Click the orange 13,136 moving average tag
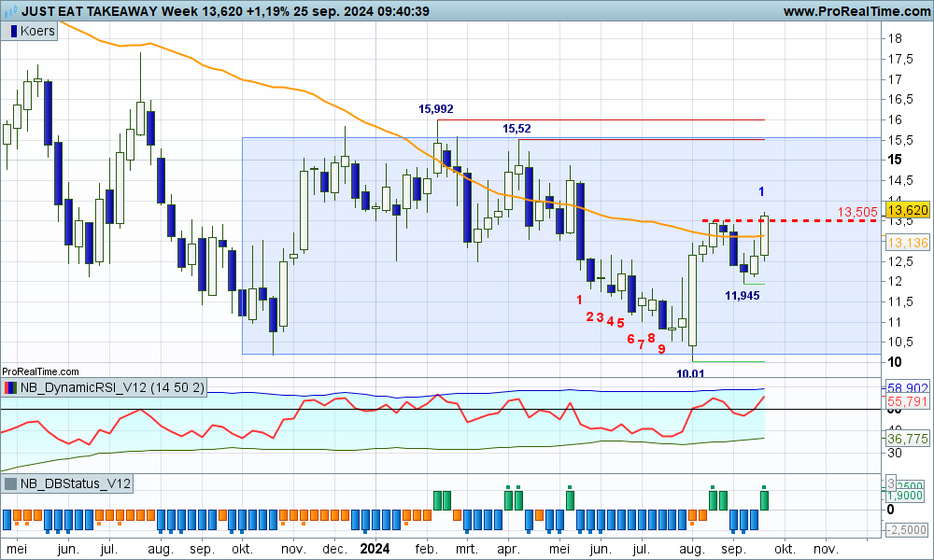Image resolution: width=934 pixels, height=560 pixels. click(907, 243)
